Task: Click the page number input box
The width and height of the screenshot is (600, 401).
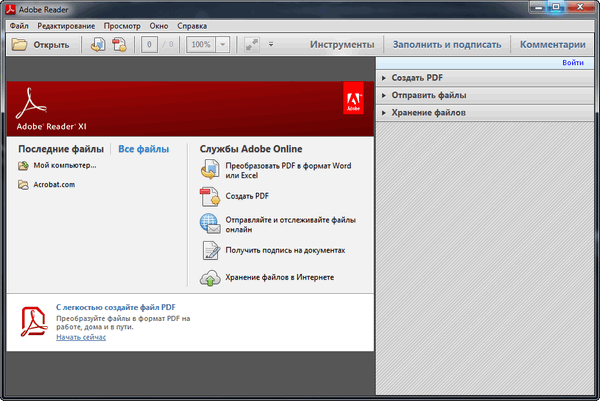Action: pyautogui.click(x=149, y=45)
